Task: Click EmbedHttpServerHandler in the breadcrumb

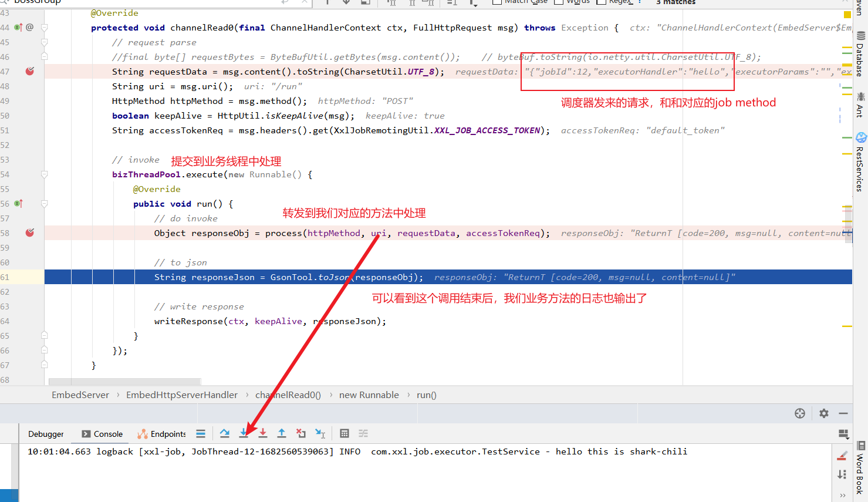Action: coord(182,395)
